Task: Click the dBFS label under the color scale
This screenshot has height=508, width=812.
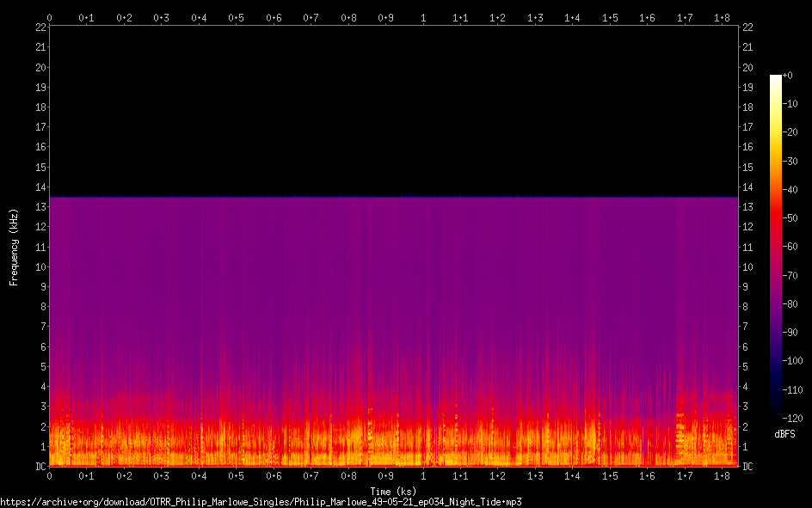Action: pyautogui.click(x=784, y=434)
